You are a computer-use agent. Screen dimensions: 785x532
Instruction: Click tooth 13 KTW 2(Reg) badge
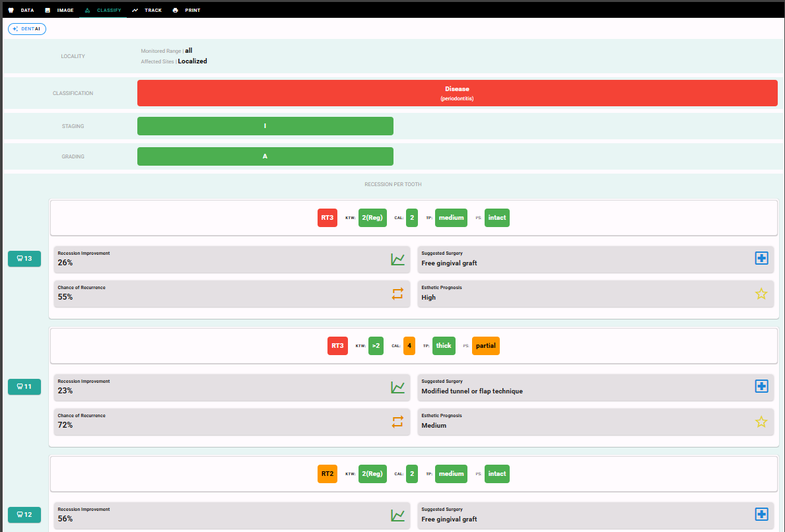point(372,218)
